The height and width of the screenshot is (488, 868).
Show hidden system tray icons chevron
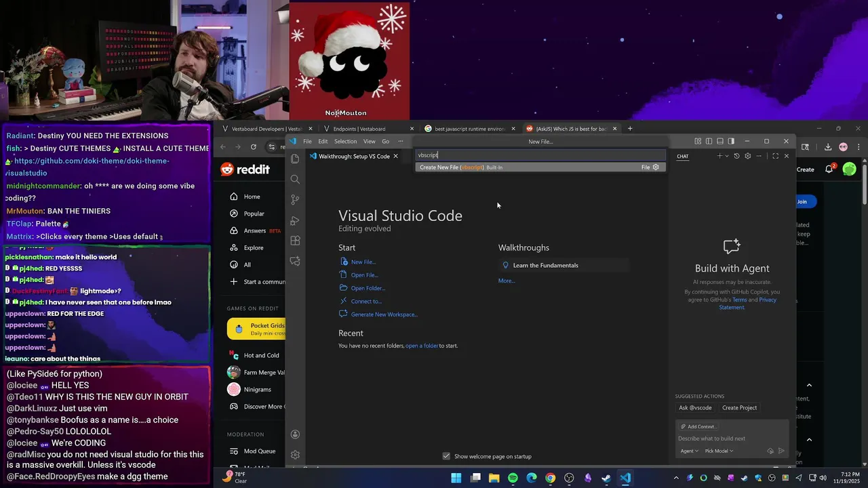click(676, 478)
